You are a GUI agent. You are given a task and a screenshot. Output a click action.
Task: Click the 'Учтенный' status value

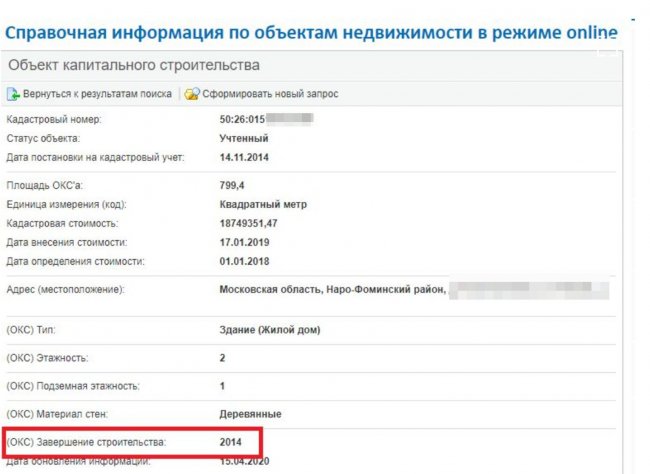(243, 138)
